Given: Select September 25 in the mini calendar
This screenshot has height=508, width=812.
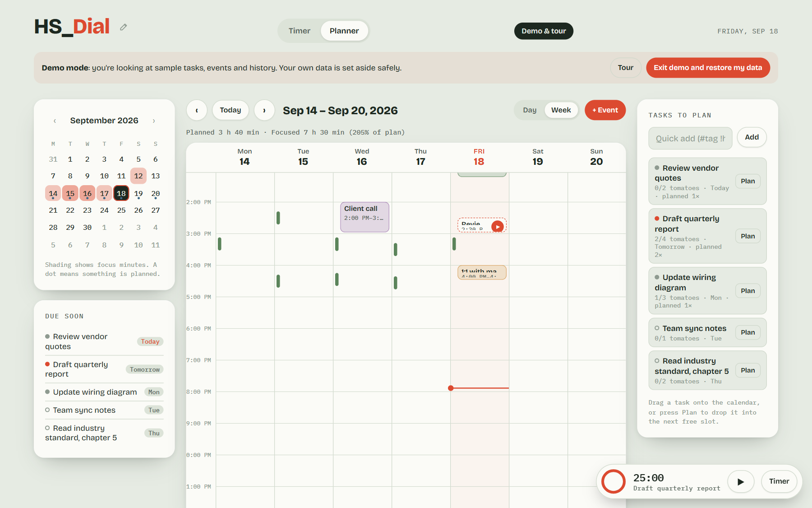Looking at the screenshot, I should coord(121,210).
